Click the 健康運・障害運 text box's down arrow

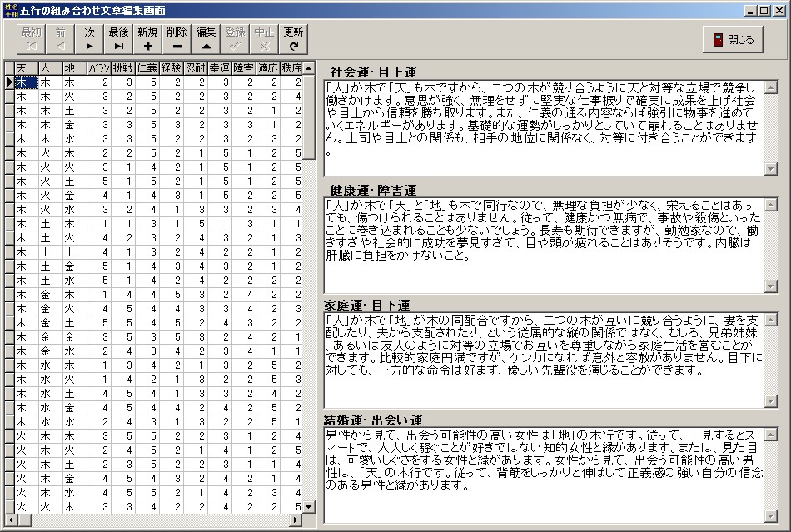[770, 286]
